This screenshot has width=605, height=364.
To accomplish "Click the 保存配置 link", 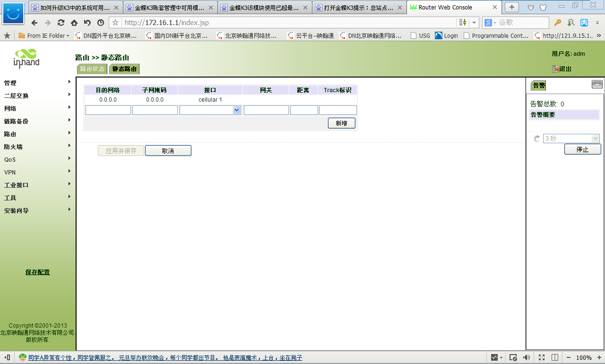I will point(37,272).
